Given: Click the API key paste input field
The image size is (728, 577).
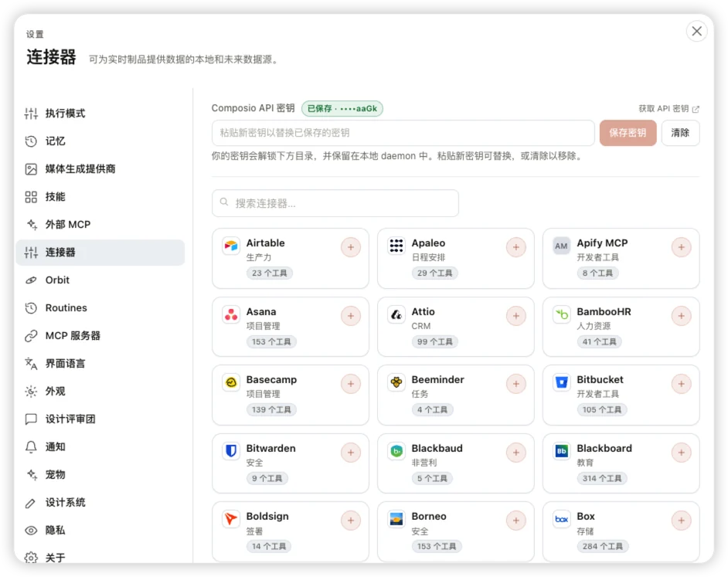Looking at the screenshot, I should [x=403, y=133].
